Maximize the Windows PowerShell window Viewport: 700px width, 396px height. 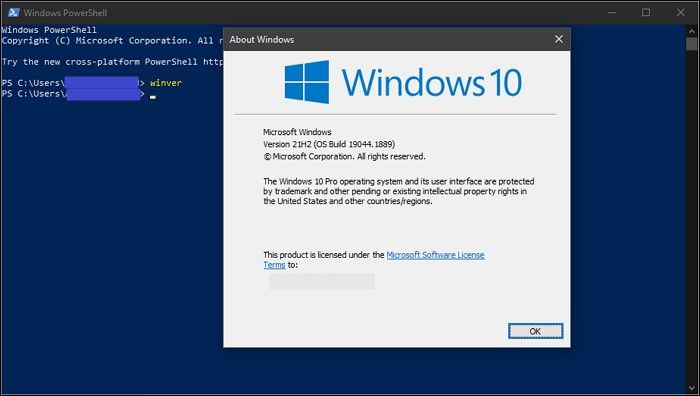tap(646, 13)
